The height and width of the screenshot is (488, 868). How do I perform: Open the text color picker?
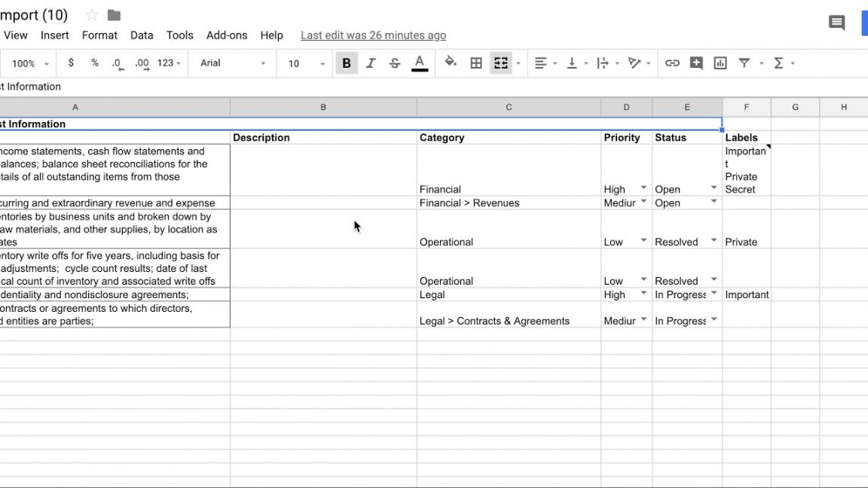click(420, 63)
